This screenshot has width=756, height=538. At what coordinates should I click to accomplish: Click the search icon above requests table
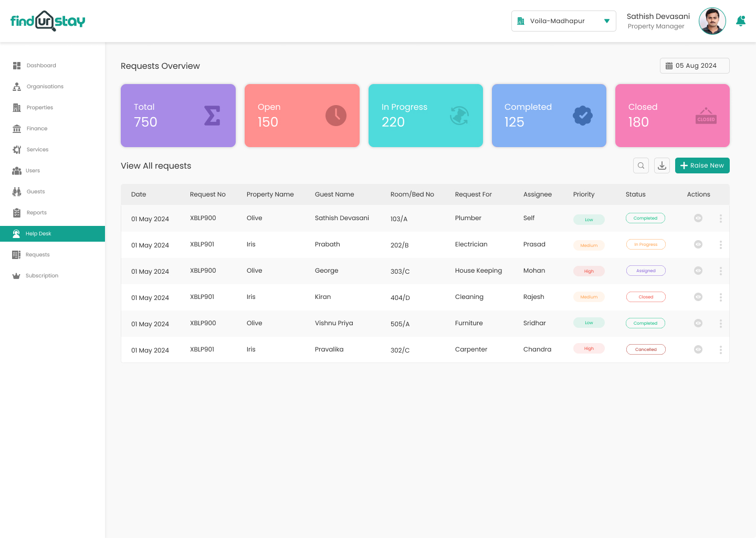[x=641, y=165]
